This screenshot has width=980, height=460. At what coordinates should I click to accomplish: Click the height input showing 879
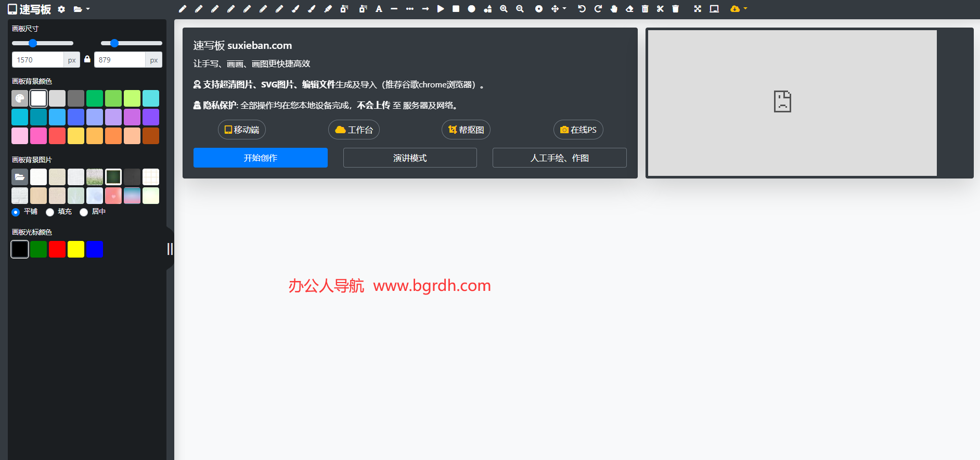pos(120,60)
